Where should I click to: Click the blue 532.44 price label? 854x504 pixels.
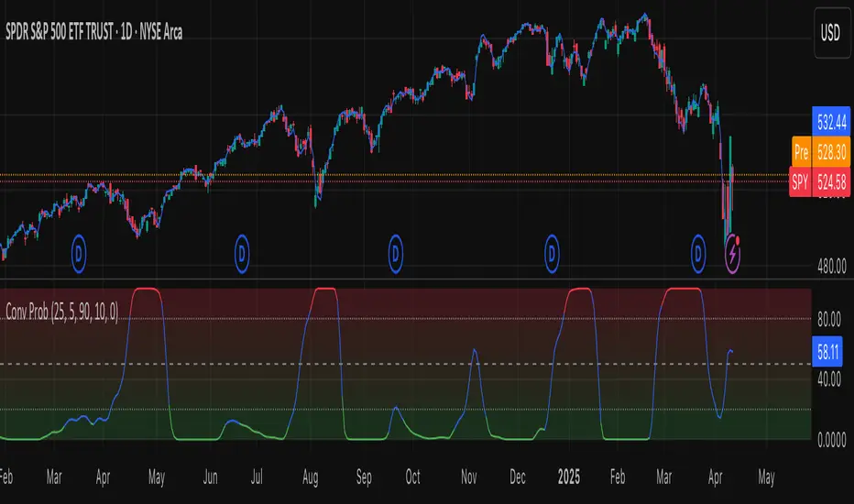831,122
